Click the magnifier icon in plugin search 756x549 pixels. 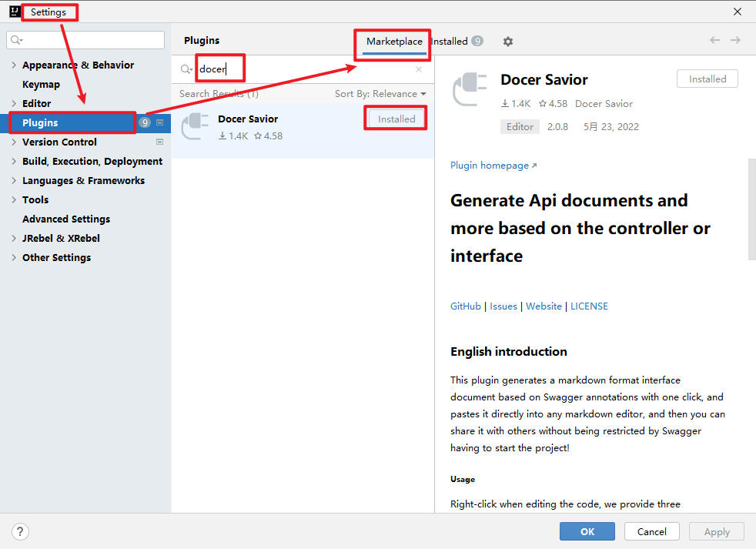coord(186,69)
